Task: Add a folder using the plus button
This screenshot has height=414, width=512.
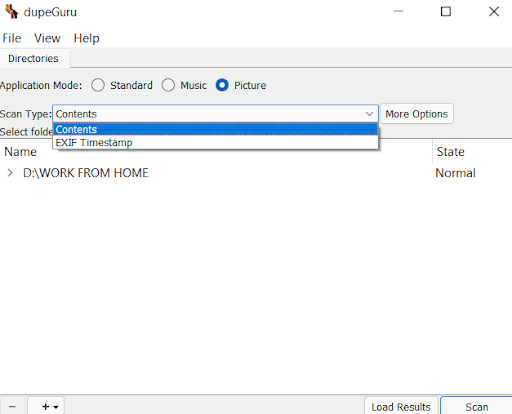Action: [46, 406]
